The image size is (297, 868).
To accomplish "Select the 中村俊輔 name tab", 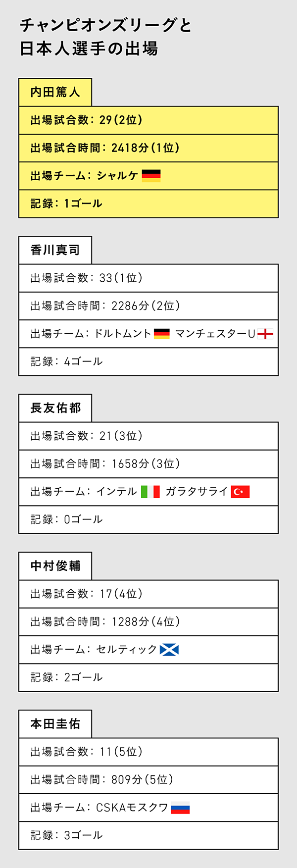I will pyautogui.click(x=55, y=566).
